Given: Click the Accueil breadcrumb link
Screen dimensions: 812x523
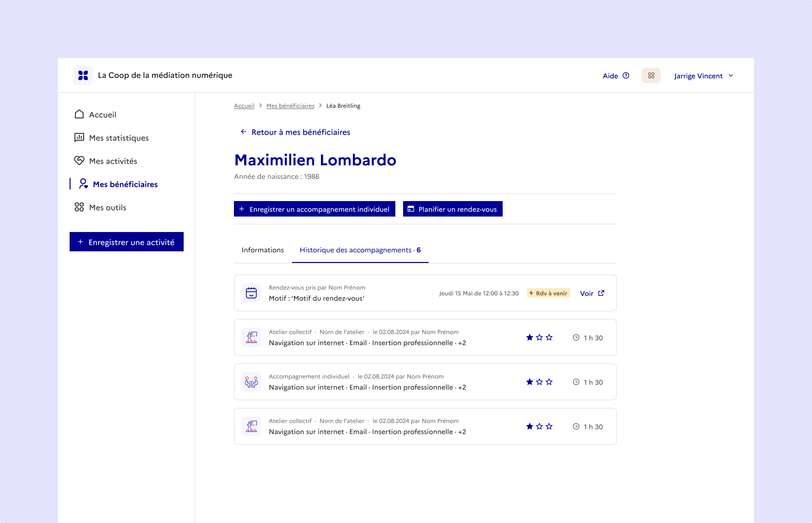Looking at the screenshot, I should pos(244,106).
